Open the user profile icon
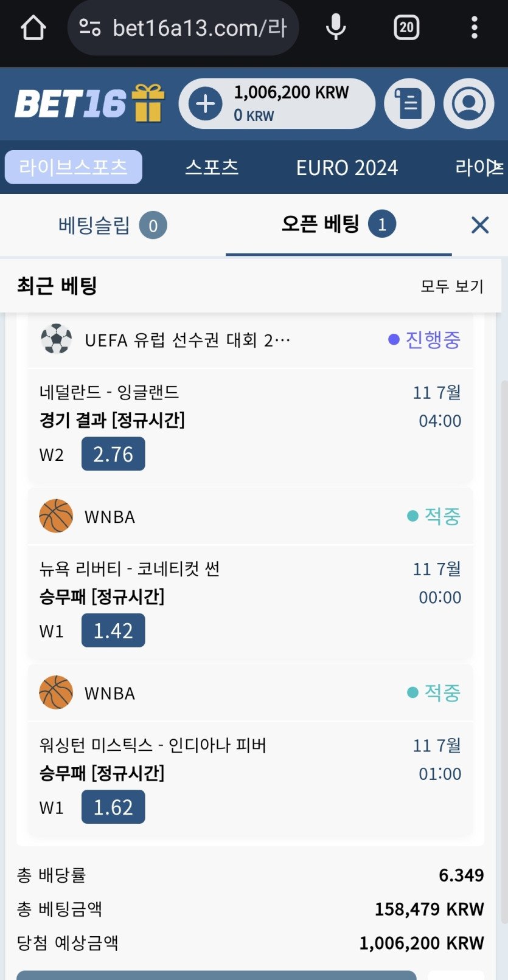Viewport: 508px width, 980px height. [468, 103]
